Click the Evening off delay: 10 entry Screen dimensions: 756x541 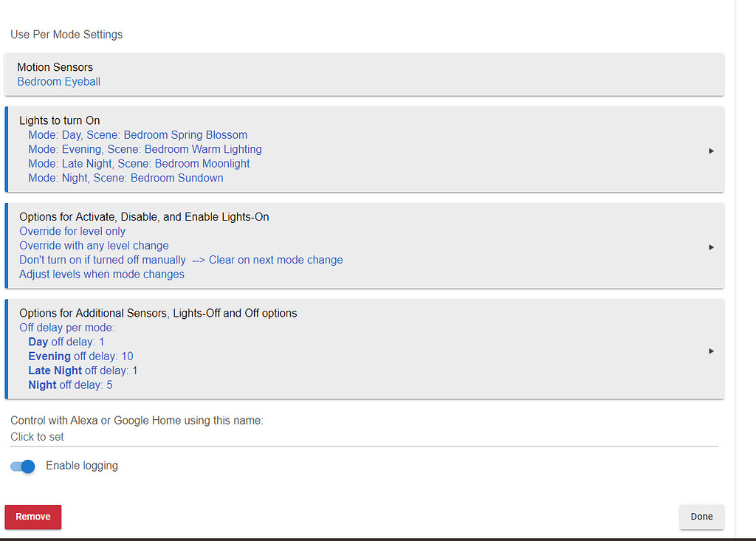pyautogui.click(x=80, y=356)
